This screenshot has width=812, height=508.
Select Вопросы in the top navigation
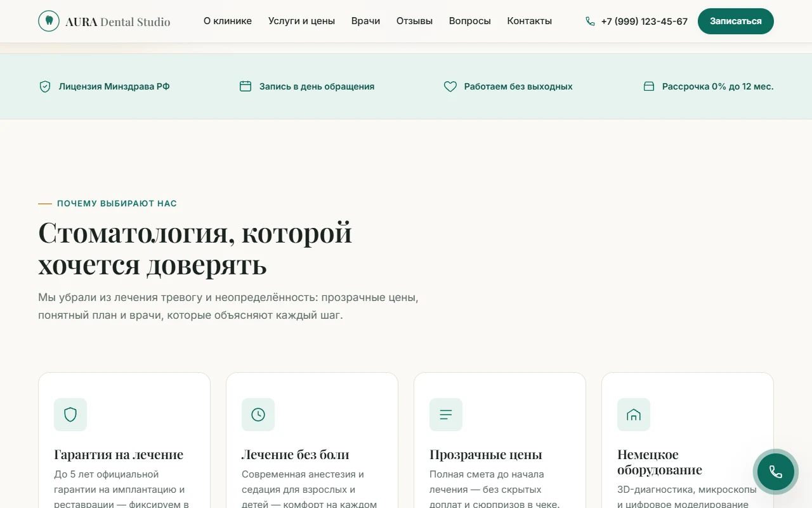[x=470, y=21]
